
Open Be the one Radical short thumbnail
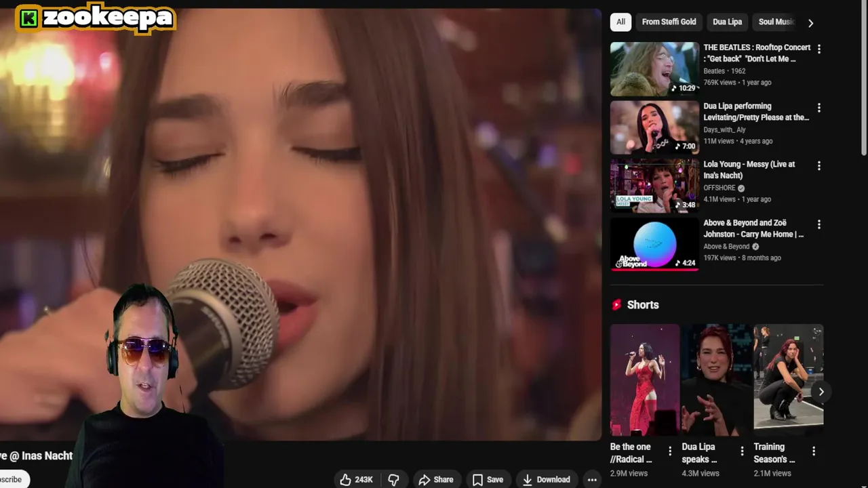pos(644,380)
